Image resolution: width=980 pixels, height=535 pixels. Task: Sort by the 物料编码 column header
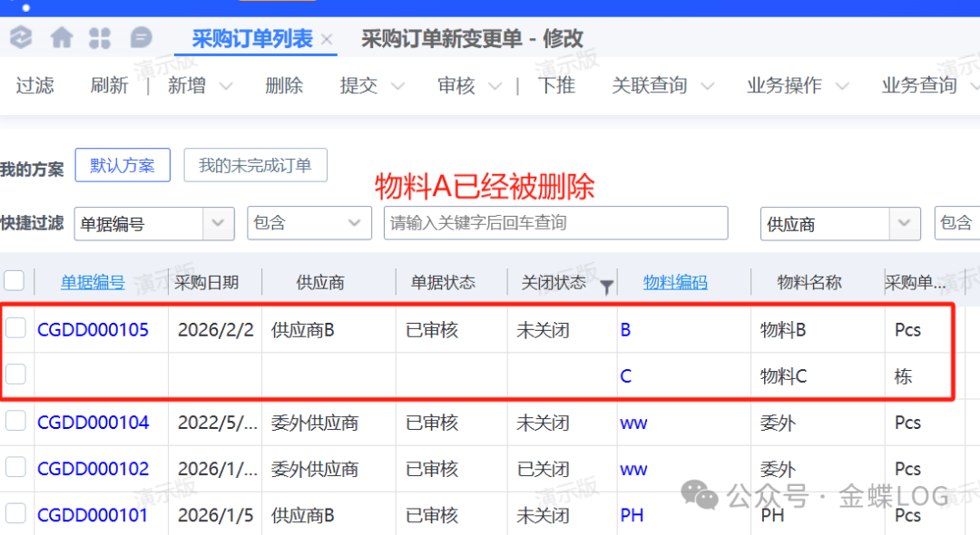(x=675, y=283)
